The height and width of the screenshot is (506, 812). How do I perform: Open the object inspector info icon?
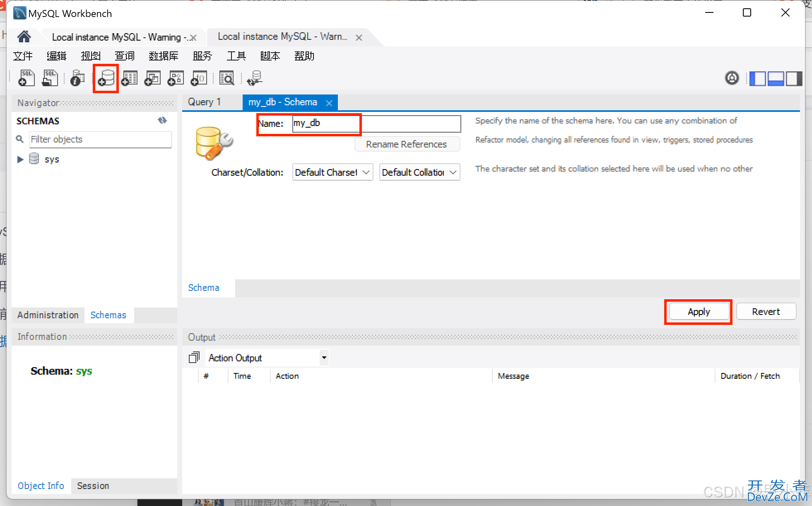(x=77, y=78)
